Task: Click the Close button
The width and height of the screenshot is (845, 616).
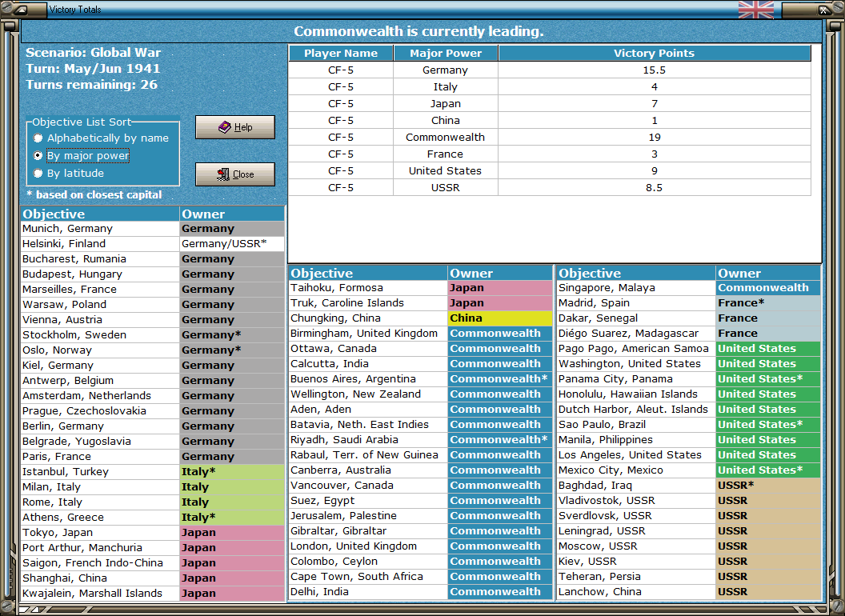Action: (x=235, y=174)
